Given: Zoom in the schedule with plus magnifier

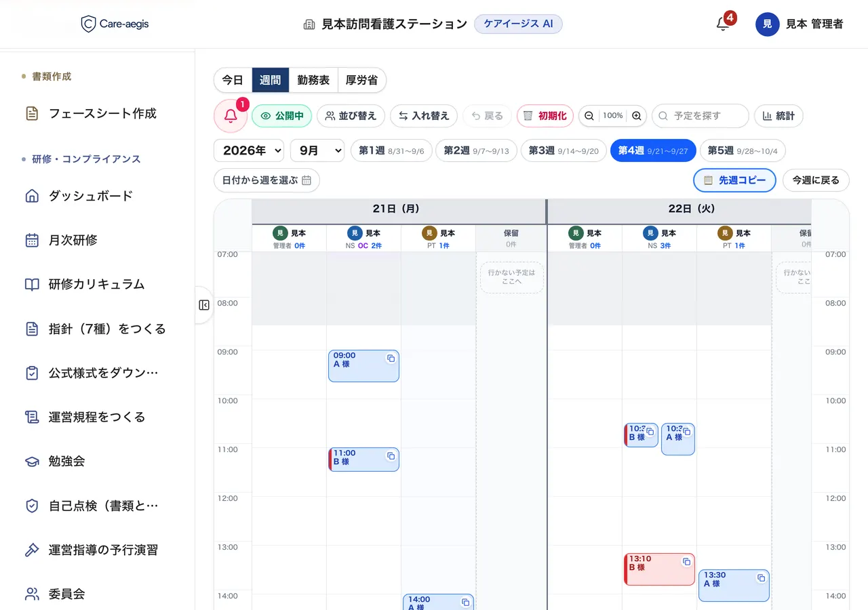Looking at the screenshot, I should pyautogui.click(x=636, y=116).
